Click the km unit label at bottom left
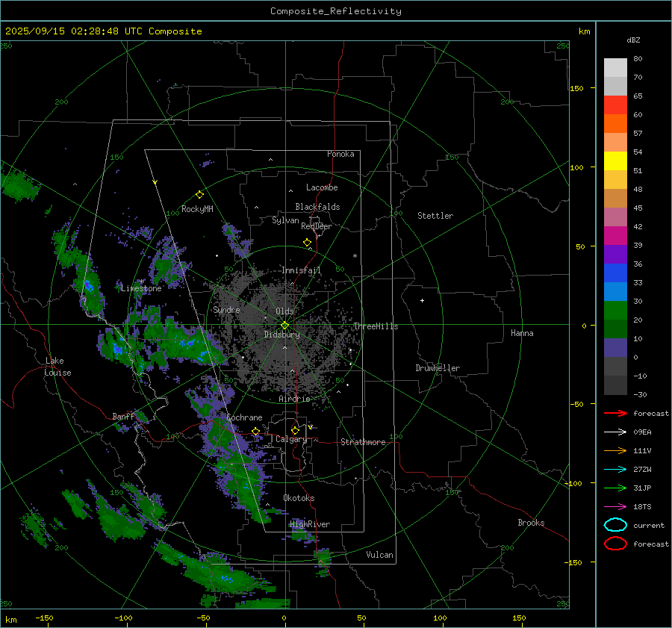 coord(10,620)
